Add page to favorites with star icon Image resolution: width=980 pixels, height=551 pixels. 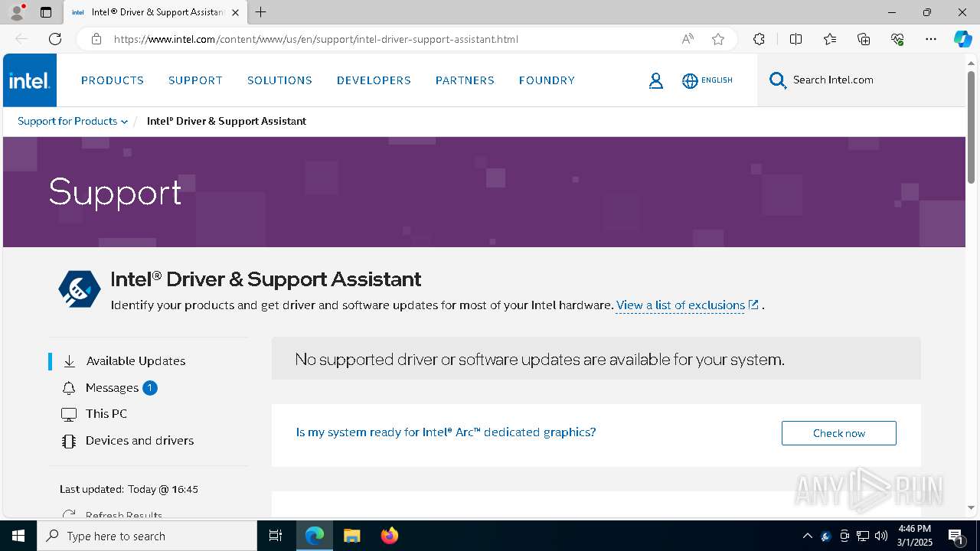[718, 39]
